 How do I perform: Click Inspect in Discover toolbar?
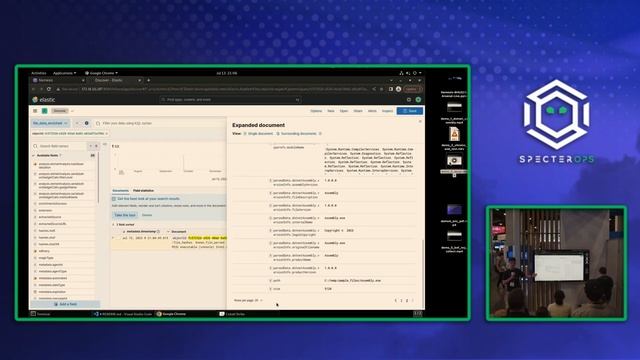point(387,111)
